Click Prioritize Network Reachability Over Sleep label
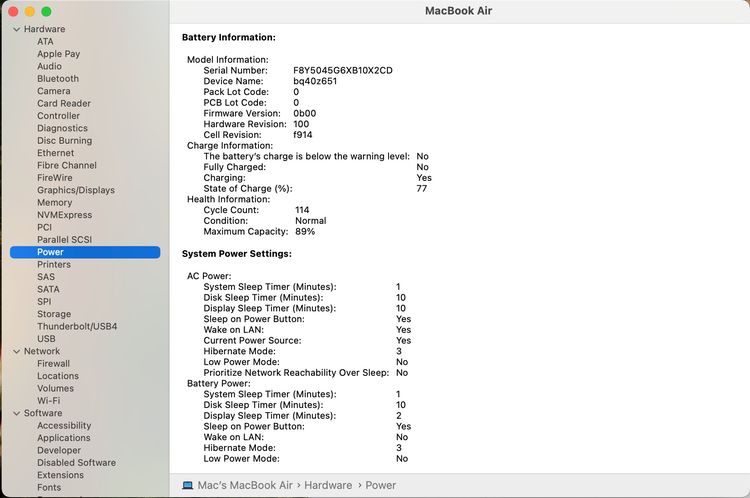Image resolution: width=750 pixels, height=498 pixels. 296,373
